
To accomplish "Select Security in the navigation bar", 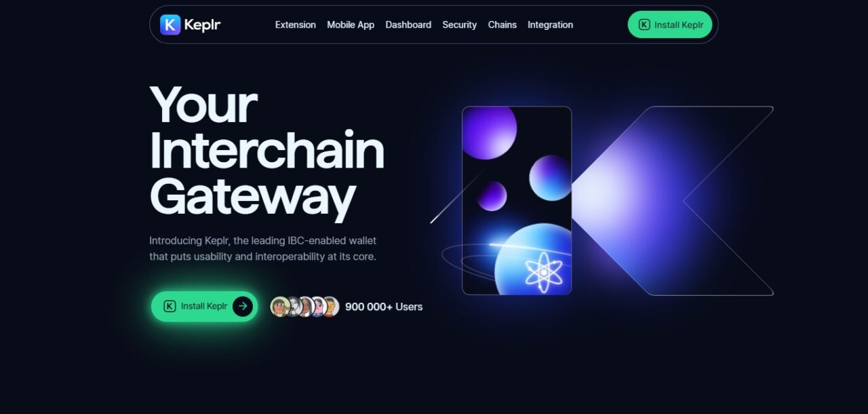I will 460,24.
